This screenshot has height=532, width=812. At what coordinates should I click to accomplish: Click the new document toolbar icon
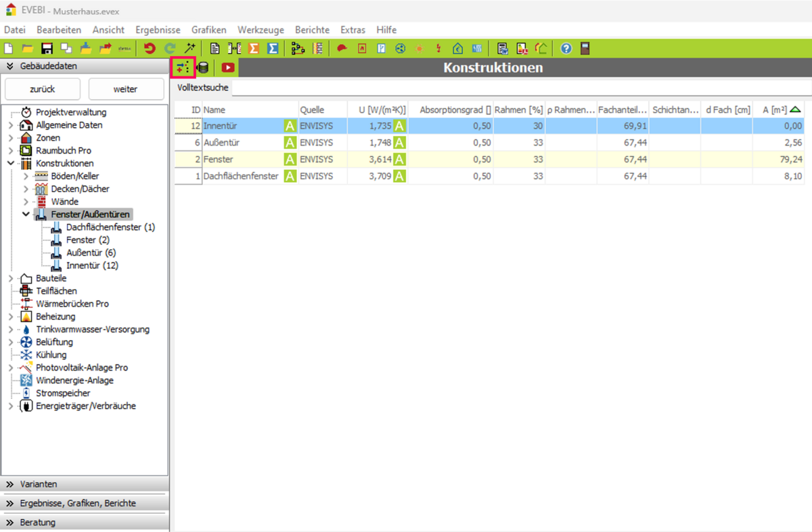click(9, 49)
